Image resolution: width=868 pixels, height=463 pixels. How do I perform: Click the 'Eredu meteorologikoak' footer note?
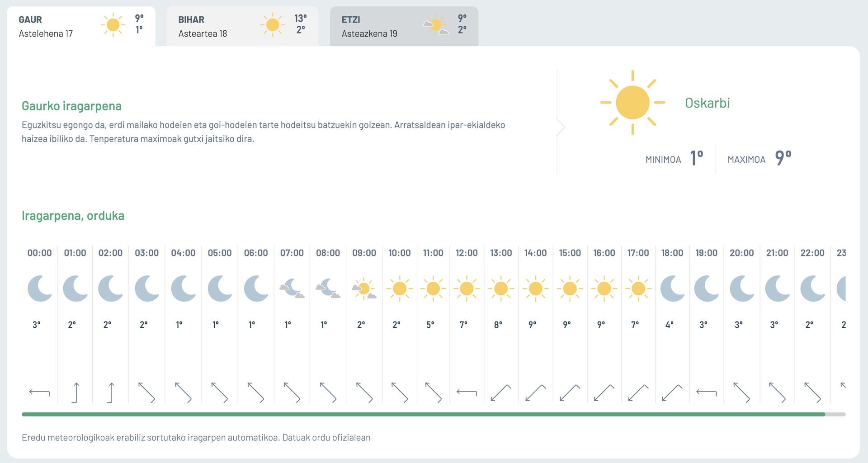(196, 438)
